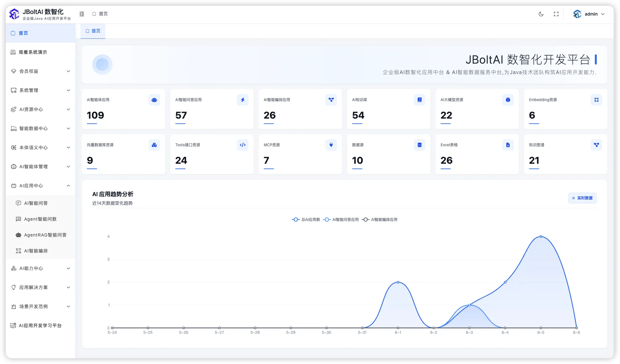Collapse sidebar with the menu fold icon

point(82,14)
